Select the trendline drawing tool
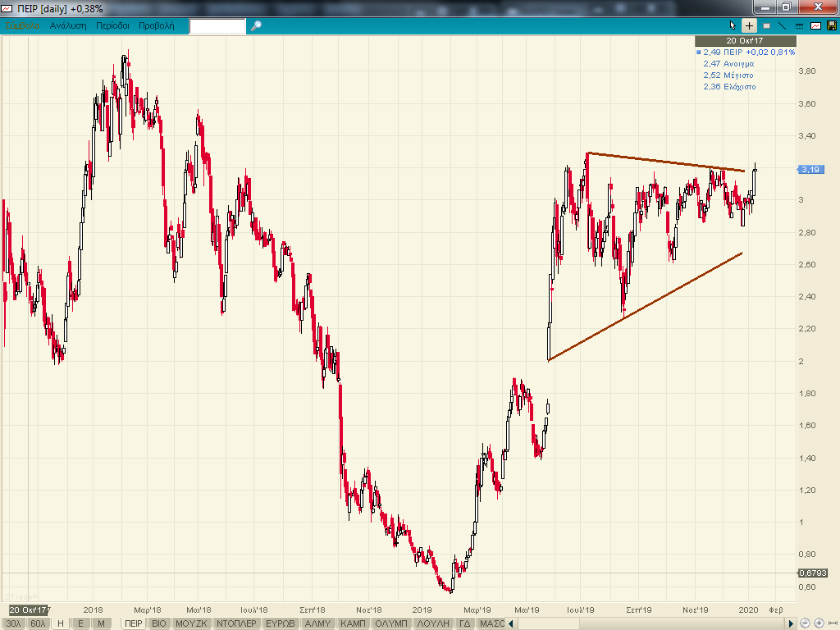The width and height of the screenshot is (840, 630). (x=783, y=25)
